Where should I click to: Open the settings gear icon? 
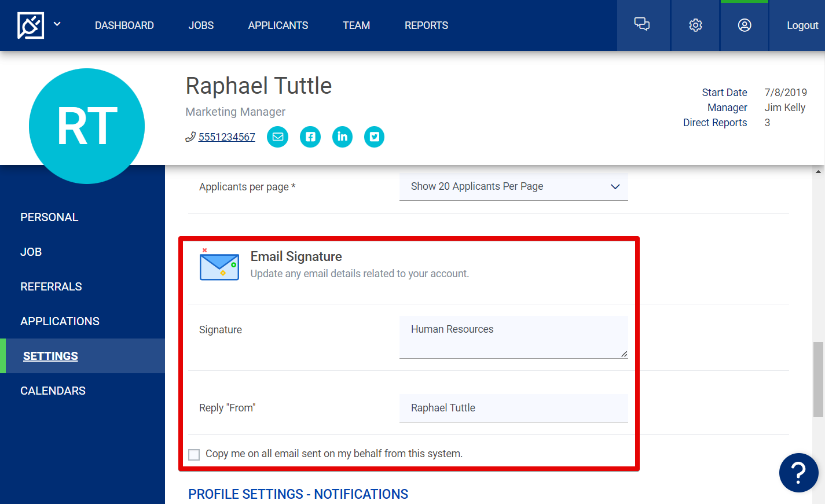coord(695,25)
